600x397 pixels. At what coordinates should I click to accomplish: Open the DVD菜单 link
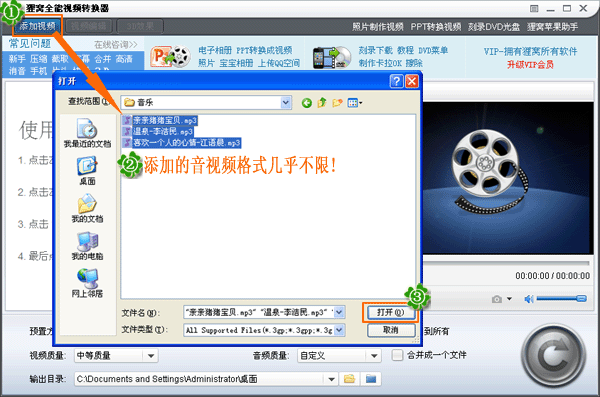coord(433,50)
